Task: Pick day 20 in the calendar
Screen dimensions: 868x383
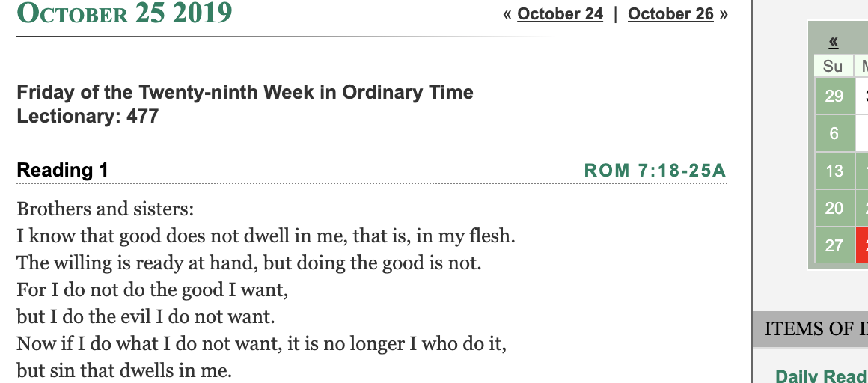Action: 834,208
